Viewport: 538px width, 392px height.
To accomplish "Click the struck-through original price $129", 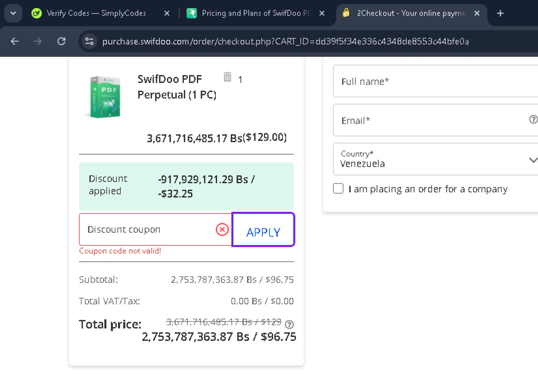I will click(271, 322).
